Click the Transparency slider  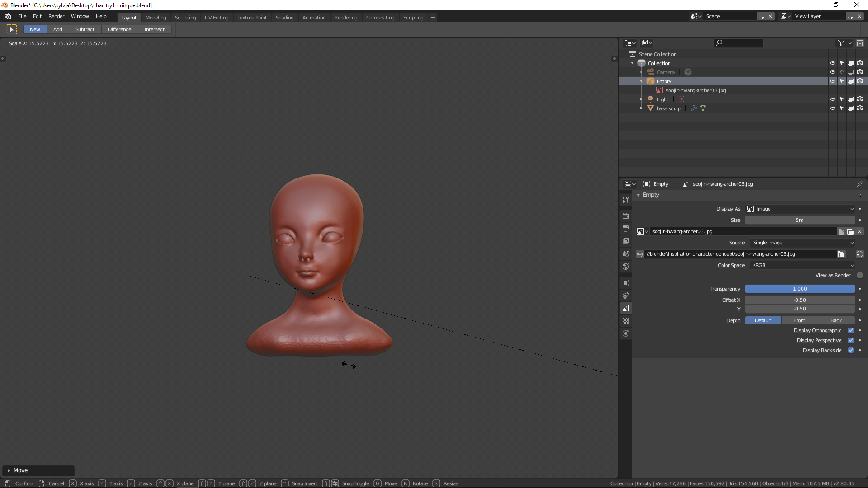(x=799, y=289)
